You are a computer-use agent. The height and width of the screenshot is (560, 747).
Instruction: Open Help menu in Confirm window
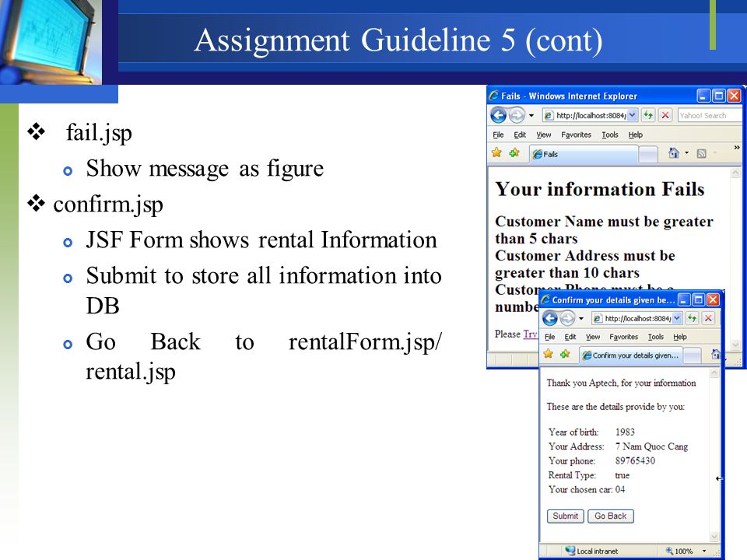pyautogui.click(x=680, y=337)
